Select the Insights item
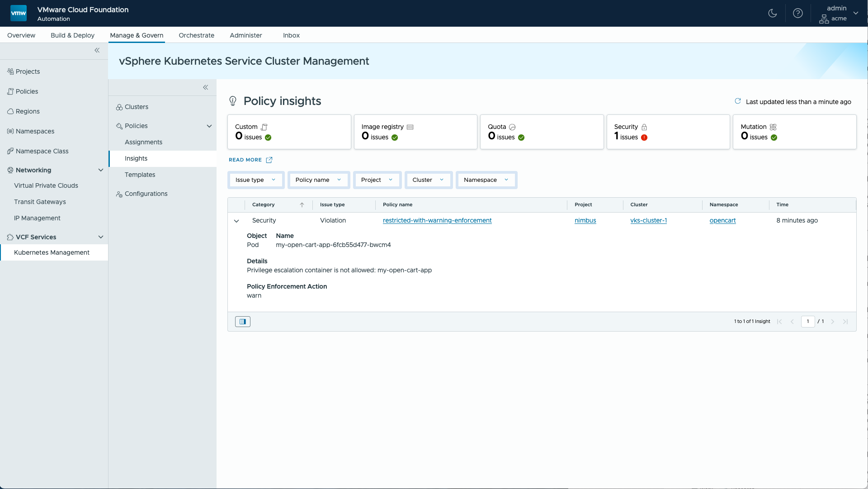868x489 pixels. [x=162, y=158]
